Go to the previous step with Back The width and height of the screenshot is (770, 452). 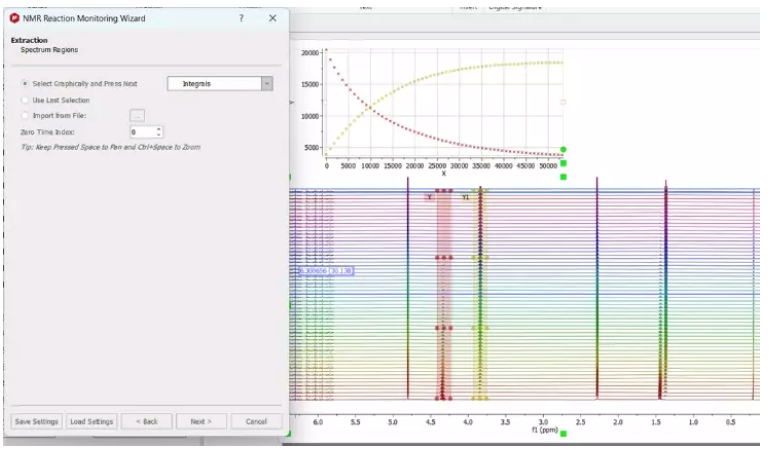[x=147, y=421]
